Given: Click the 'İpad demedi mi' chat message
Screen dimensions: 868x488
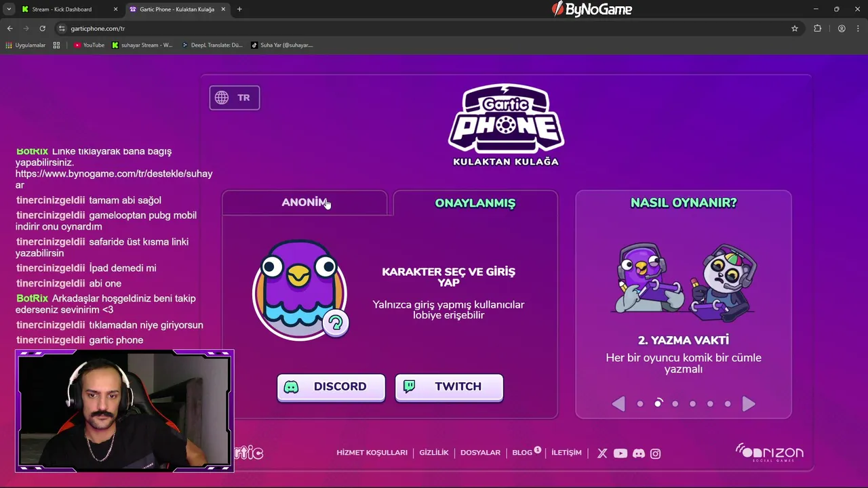Looking at the screenshot, I should (123, 268).
